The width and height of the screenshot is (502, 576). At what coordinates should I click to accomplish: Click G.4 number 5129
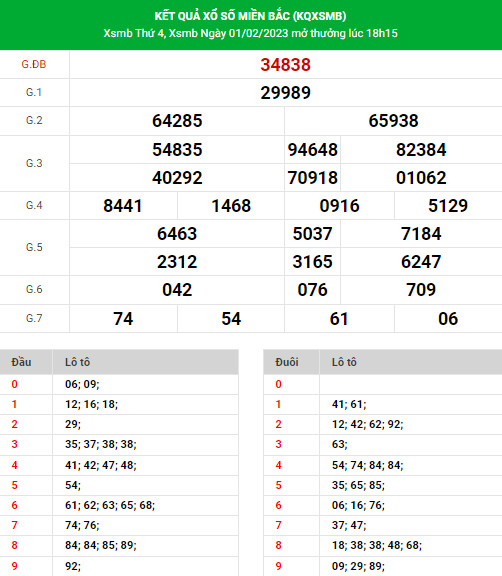pos(448,206)
